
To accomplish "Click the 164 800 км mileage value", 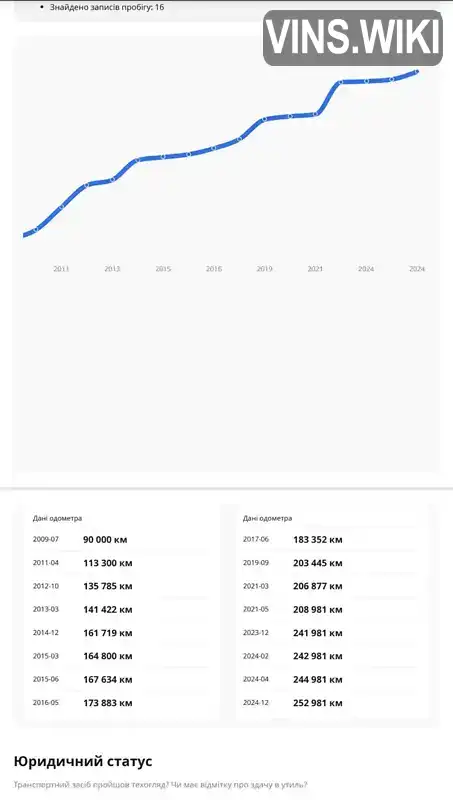I will pyautogui.click(x=108, y=656).
